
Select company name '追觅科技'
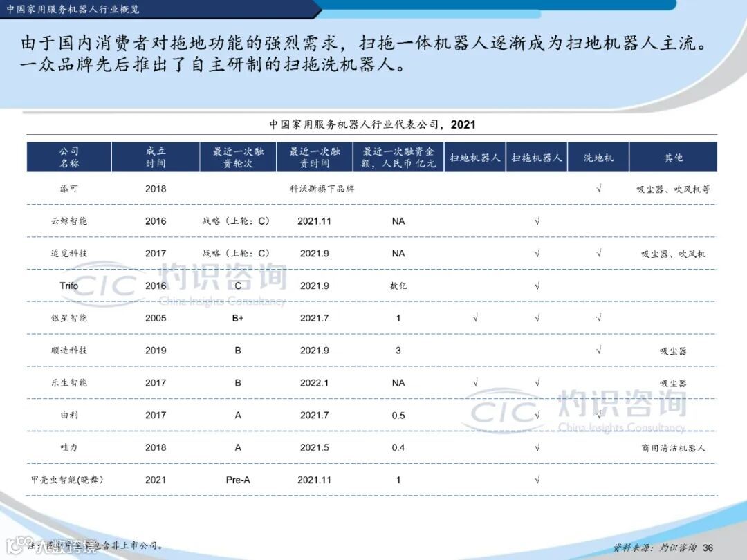point(69,253)
